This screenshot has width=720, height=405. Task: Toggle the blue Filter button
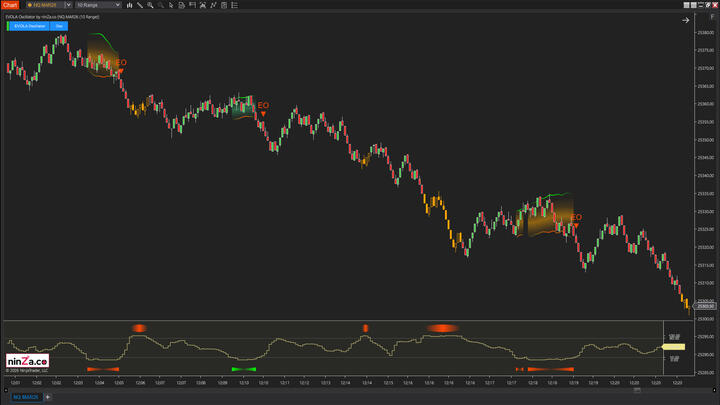pos(59,26)
